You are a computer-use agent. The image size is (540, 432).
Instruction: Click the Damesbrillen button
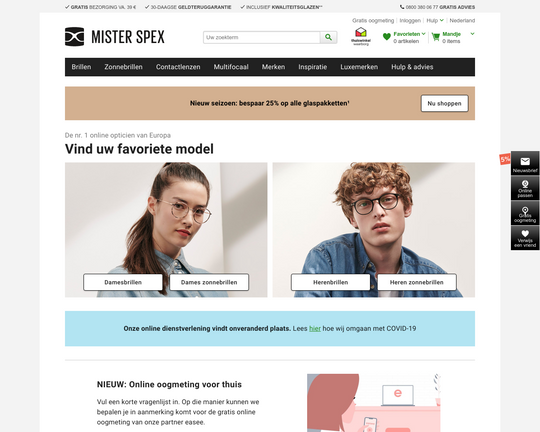(x=123, y=282)
